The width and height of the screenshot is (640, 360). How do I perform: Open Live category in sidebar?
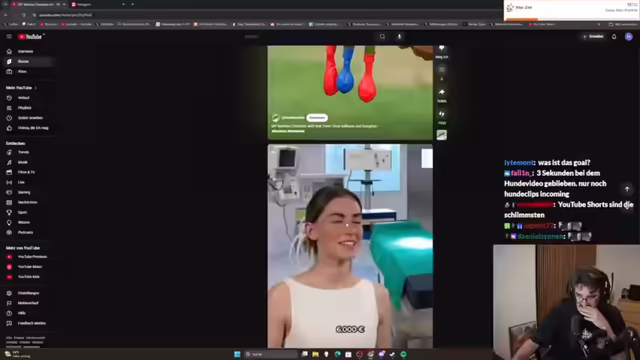[x=27, y=182]
